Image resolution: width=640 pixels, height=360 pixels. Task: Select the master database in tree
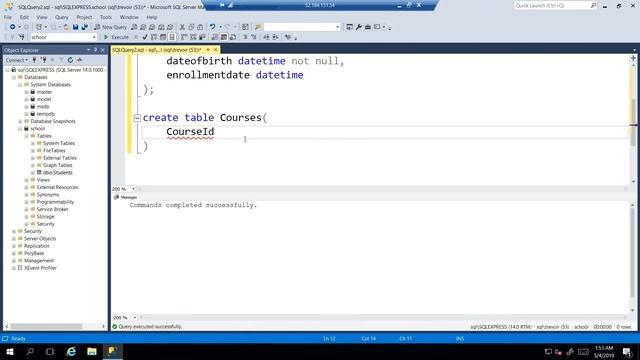coord(44,92)
